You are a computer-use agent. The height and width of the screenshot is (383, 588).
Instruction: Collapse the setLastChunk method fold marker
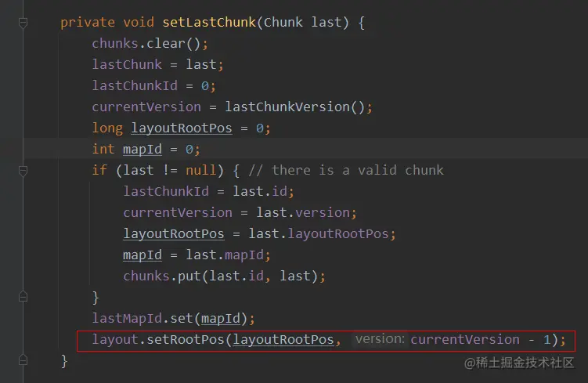point(23,23)
